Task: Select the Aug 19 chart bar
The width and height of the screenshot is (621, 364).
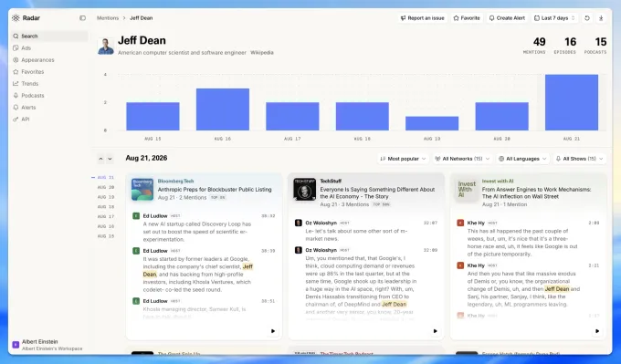Action: point(432,123)
